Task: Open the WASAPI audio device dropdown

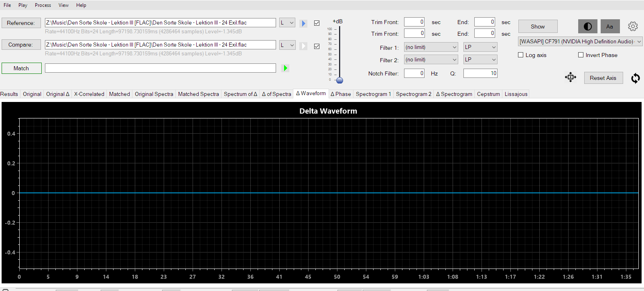Action: (x=580, y=41)
